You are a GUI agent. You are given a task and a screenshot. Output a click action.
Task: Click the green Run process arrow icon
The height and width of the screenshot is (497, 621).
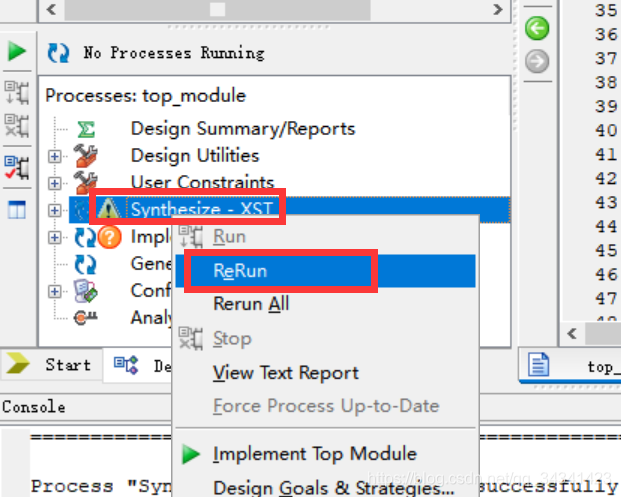[x=17, y=52]
